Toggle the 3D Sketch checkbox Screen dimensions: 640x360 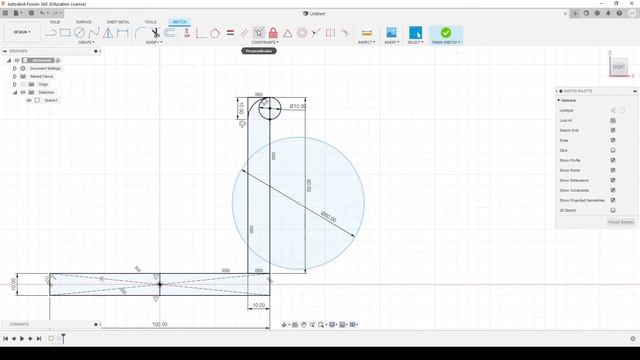pyautogui.click(x=613, y=210)
